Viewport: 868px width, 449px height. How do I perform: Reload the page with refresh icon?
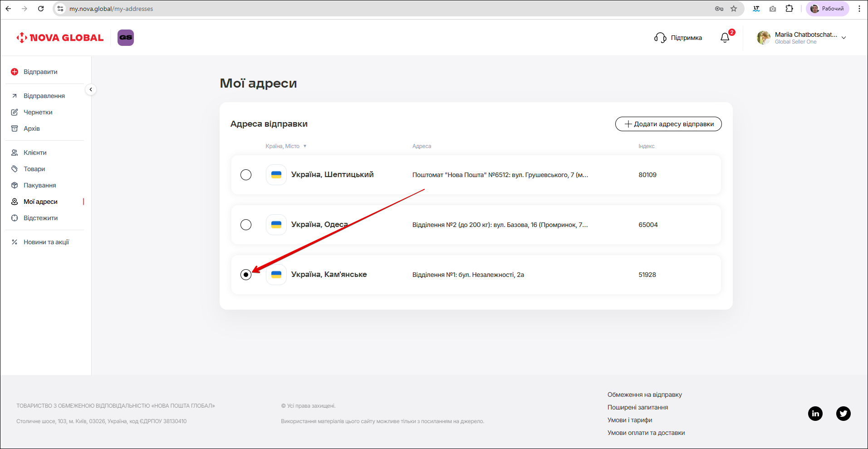pyautogui.click(x=41, y=9)
